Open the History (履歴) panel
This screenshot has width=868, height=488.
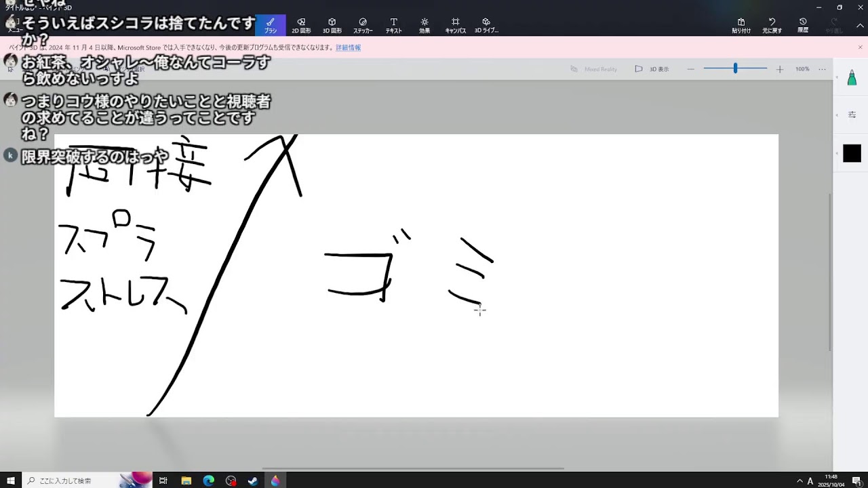click(803, 25)
